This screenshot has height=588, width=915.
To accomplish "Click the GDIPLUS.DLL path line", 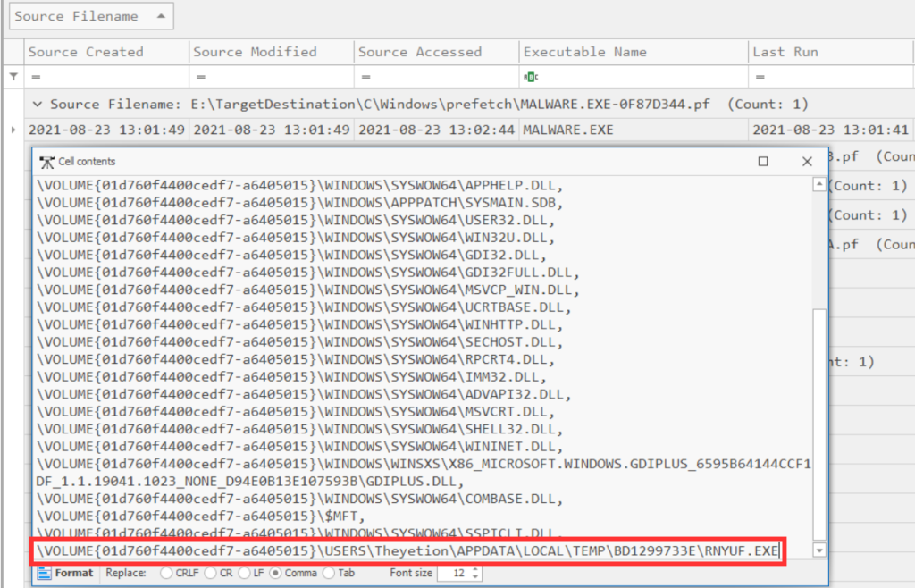I will tap(424, 473).
